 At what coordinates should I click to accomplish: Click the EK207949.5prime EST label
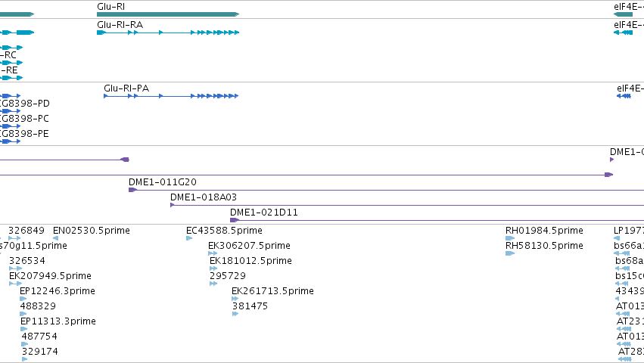point(50,276)
